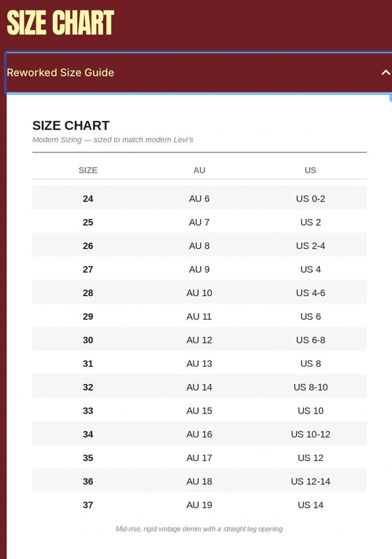Click the AU 10 cell
Screen dimensions: 392x559
pyautogui.click(x=199, y=293)
